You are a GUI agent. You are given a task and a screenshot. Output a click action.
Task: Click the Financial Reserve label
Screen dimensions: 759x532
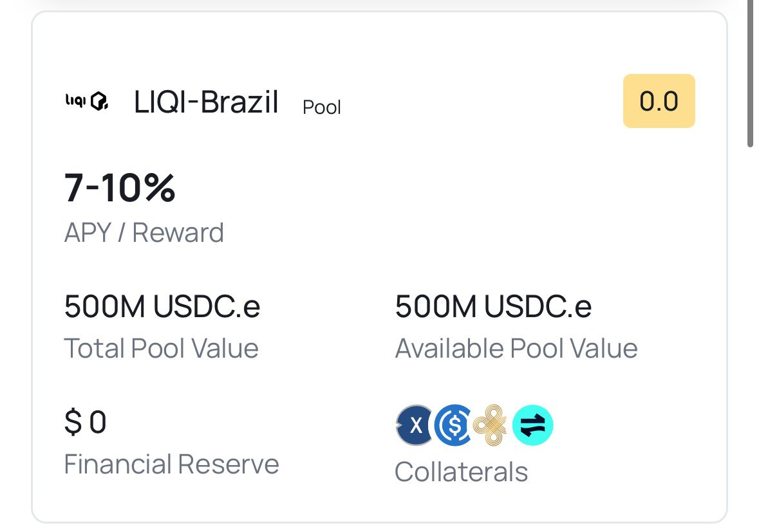tap(171, 464)
